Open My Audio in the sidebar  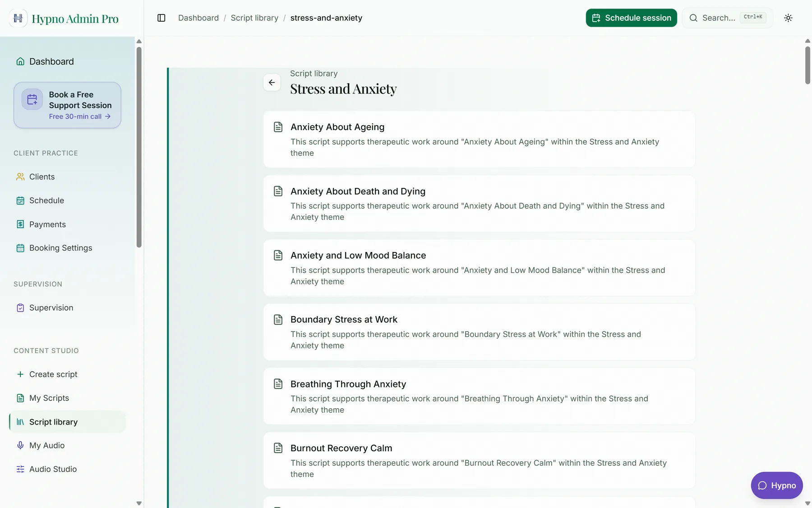pyautogui.click(x=68, y=446)
